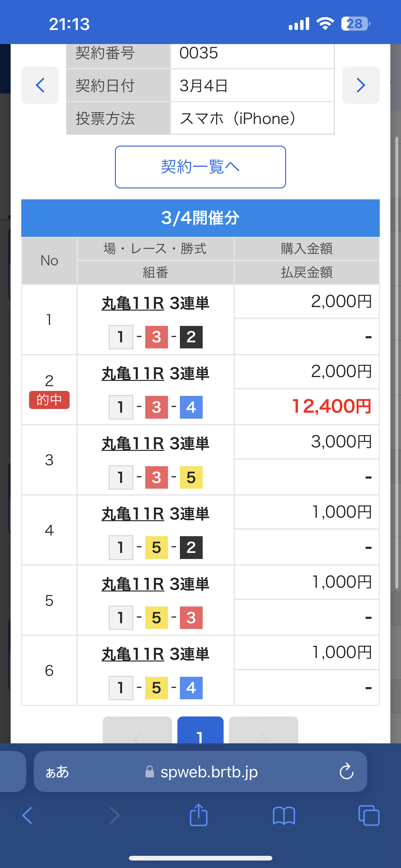Open 丸亀11R link in winning row 2
The image size is (401, 868).
click(133, 373)
